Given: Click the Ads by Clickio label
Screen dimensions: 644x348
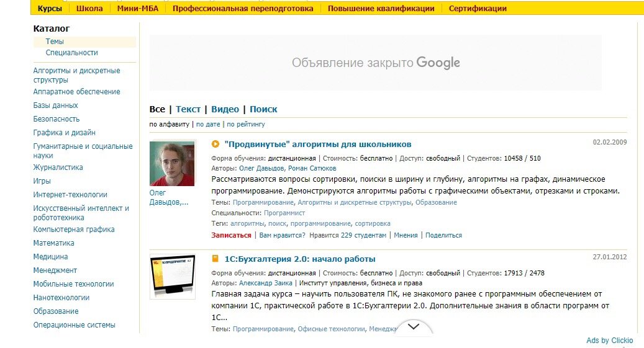Looking at the screenshot, I should point(609,340).
